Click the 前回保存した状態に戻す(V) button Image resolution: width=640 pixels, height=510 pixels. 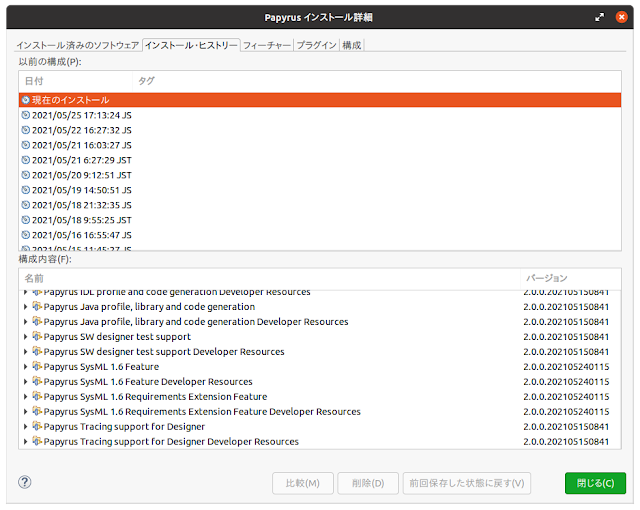467,483
